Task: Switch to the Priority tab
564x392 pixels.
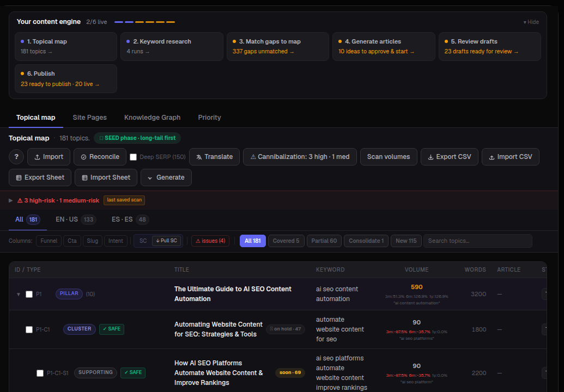Action: (x=209, y=118)
